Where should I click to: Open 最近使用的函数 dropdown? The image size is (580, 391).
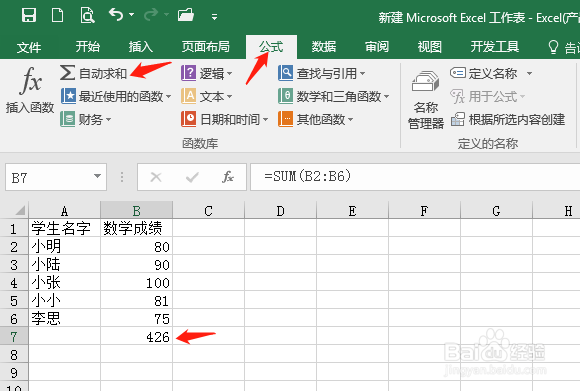[116, 96]
